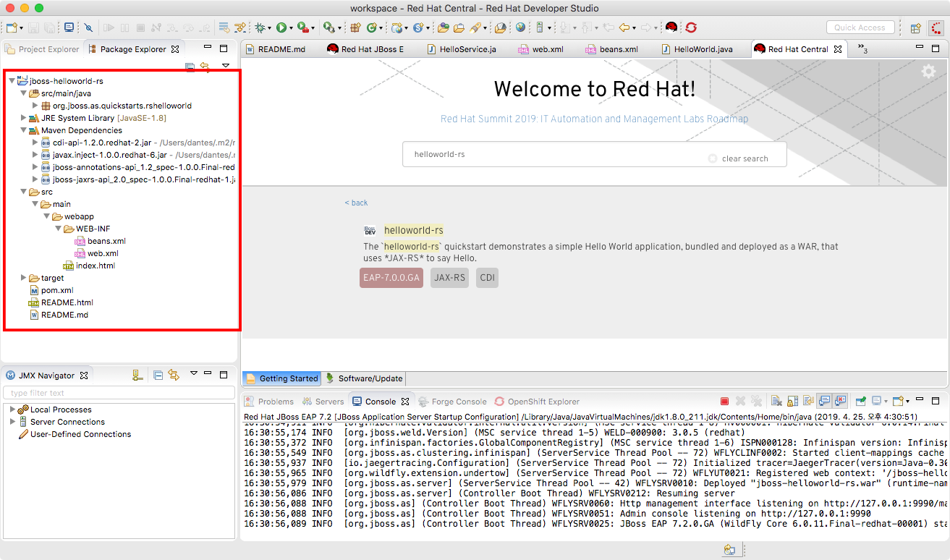Click the New Java Package icon
Screen dimensions: 950x560
tap(355, 27)
